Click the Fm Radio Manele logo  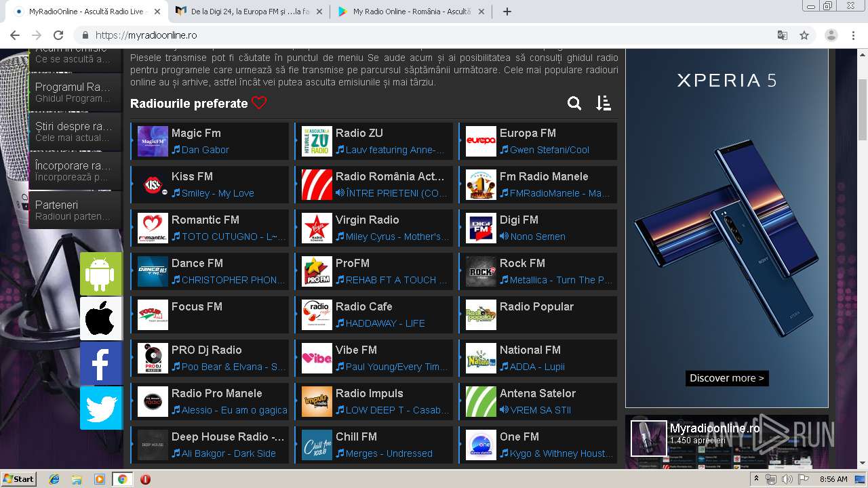481,184
